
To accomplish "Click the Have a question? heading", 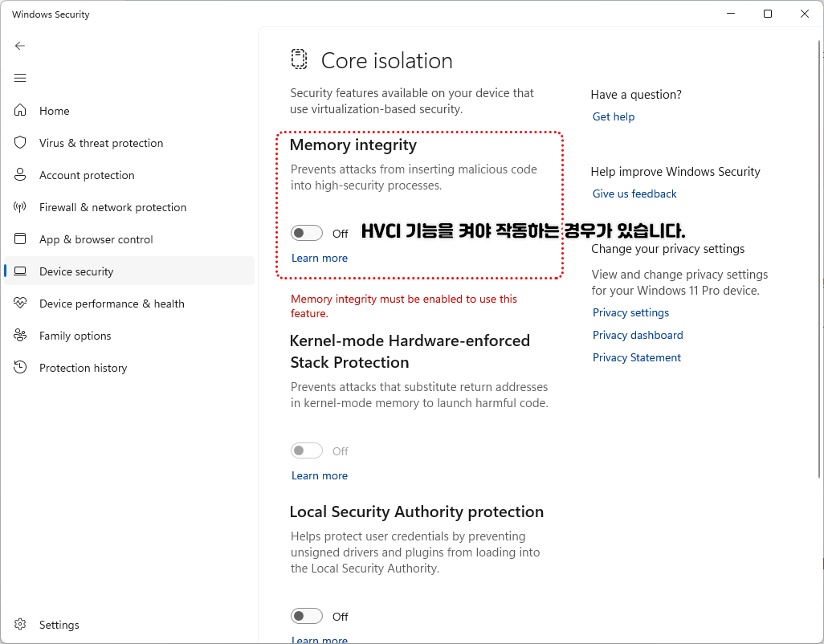I will point(636,95).
